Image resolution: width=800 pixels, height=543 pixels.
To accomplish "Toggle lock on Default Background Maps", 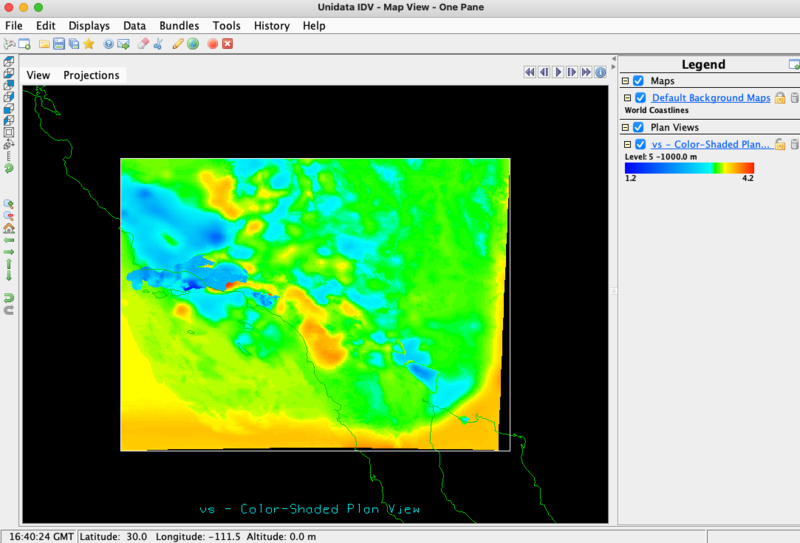I will point(780,97).
